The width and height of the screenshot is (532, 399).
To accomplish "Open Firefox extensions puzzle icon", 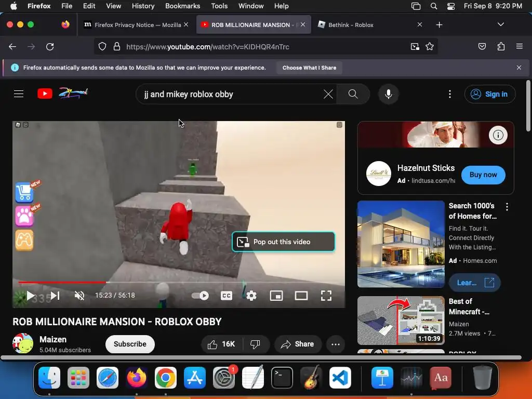I will [501, 46].
